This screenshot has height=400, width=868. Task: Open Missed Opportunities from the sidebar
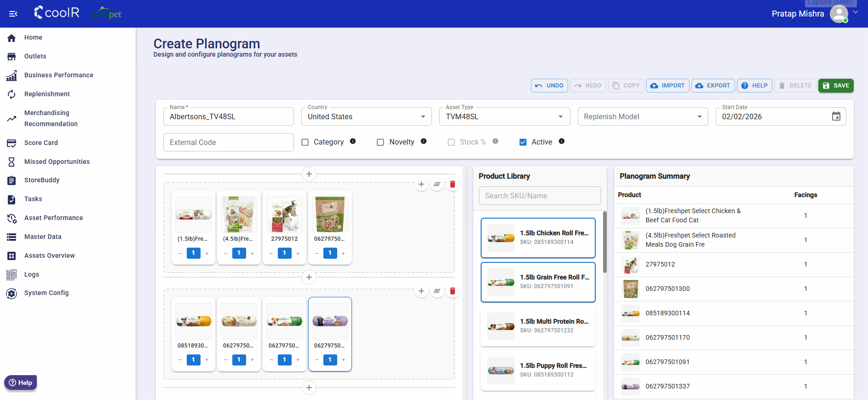tap(57, 162)
